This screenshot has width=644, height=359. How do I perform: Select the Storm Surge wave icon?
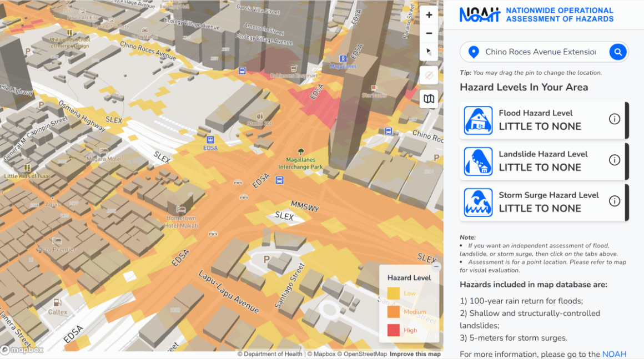coord(478,202)
